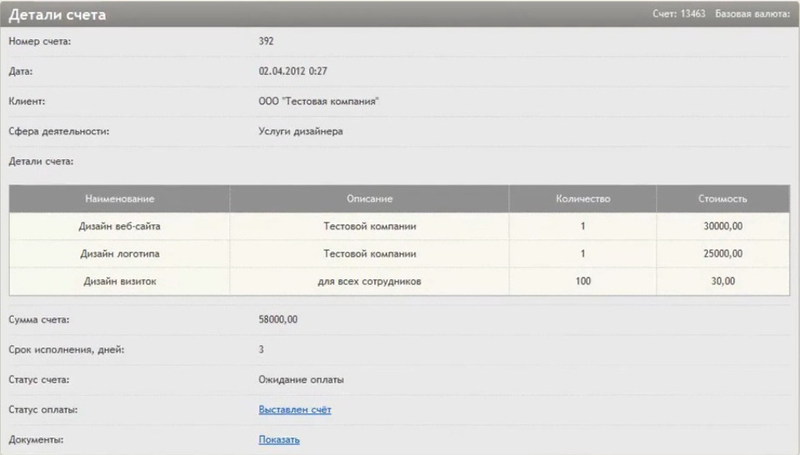Click the 'Статус оплаты:' label
Screen dimensions: 800x455
(43, 410)
